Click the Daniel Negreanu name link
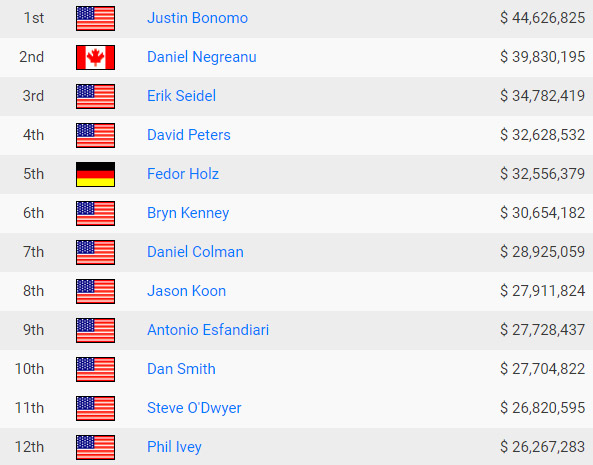 (202, 57)
